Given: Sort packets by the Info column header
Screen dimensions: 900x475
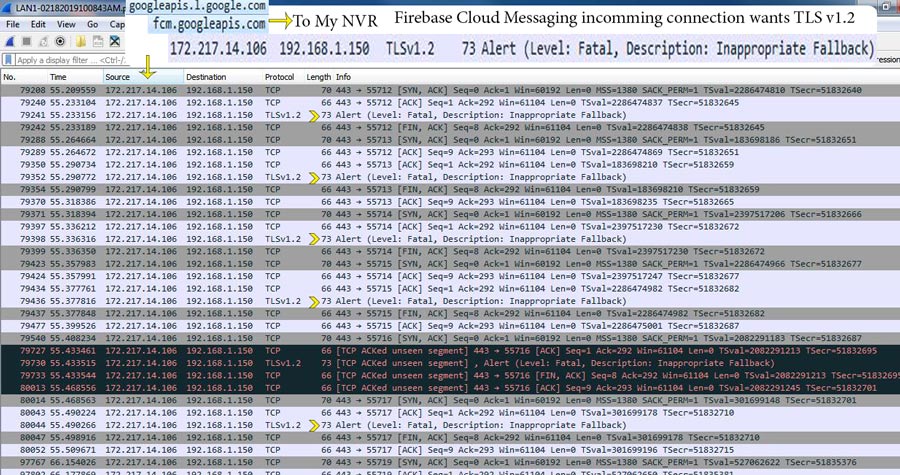Looking at the screenshot, I should click(617, 77).
